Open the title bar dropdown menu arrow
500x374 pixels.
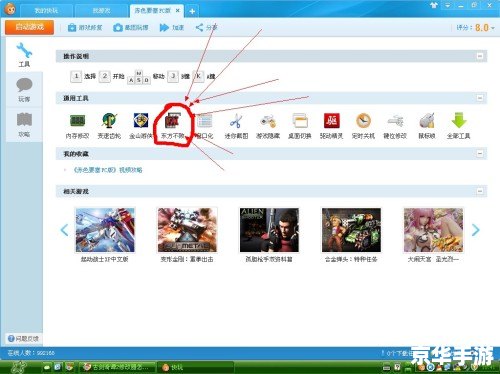pos(447,5)
